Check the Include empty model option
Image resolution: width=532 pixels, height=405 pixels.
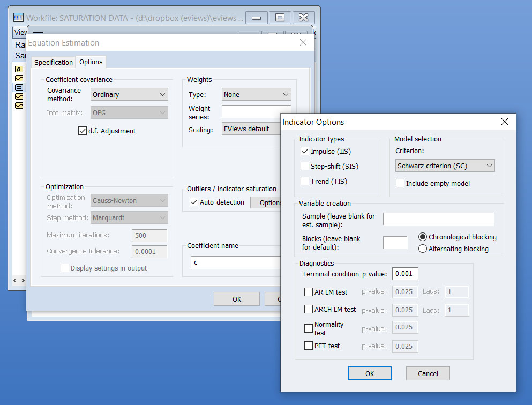click(400, 184)
